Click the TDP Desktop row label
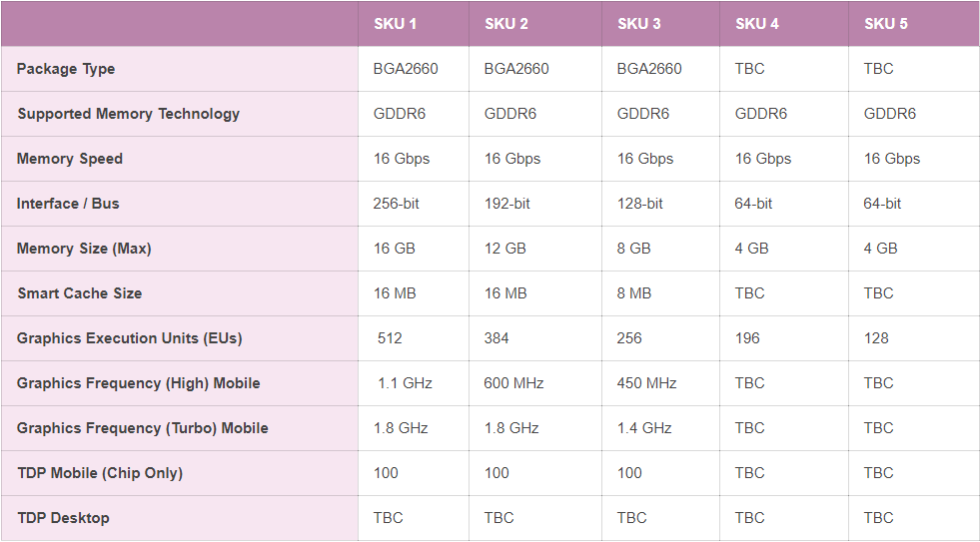 (x=63, y=518)
